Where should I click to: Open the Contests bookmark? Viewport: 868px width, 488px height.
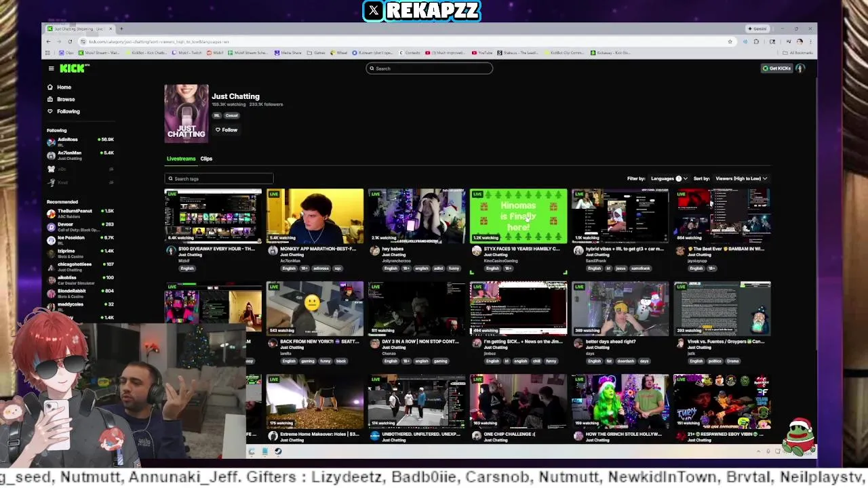(x=410, y=52)
